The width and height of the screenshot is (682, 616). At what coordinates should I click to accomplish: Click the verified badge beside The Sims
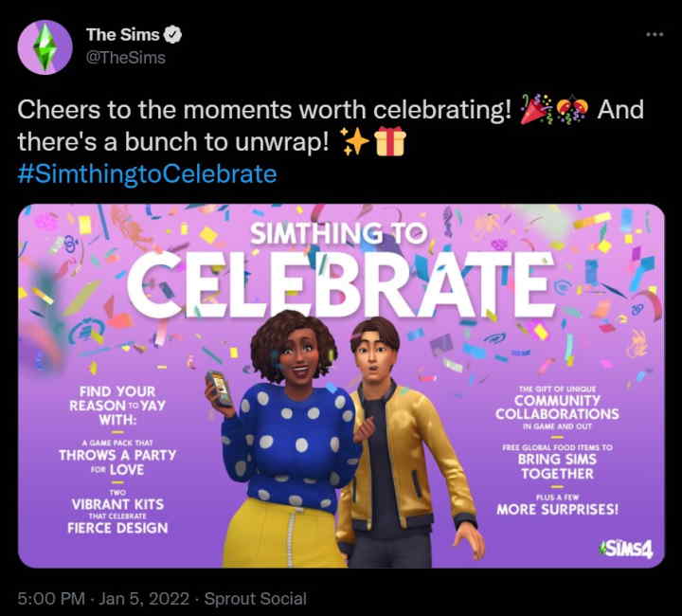174,35
